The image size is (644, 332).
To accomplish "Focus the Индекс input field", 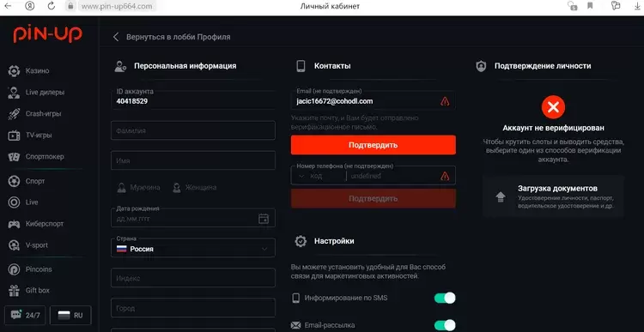I will [x=193, y=278].
